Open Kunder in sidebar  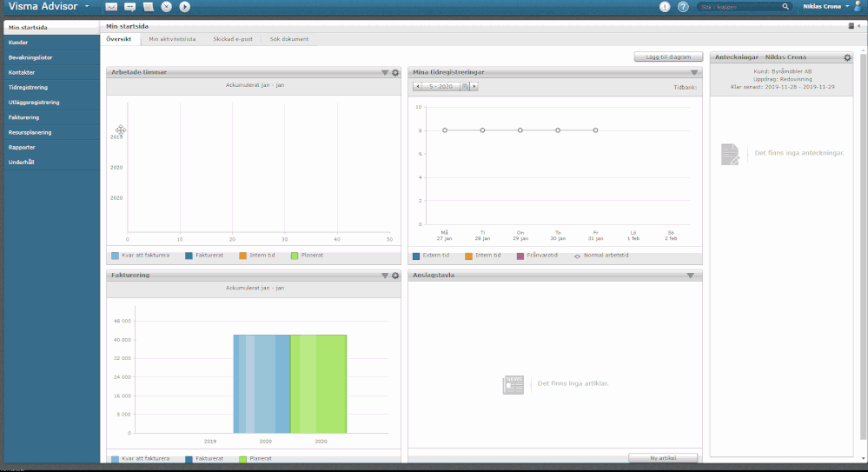click(x=51, y=42)
